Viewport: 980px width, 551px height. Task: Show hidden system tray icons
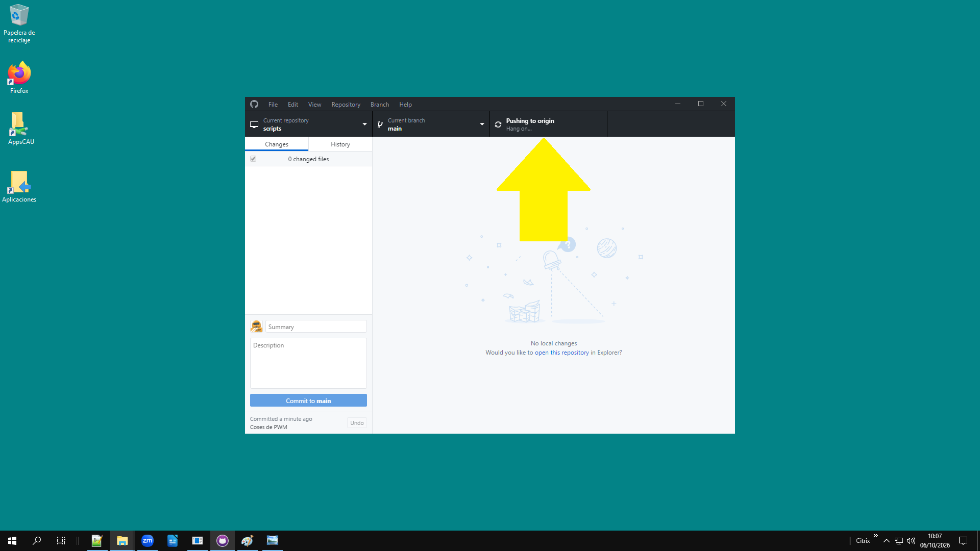tap(887, 541)
